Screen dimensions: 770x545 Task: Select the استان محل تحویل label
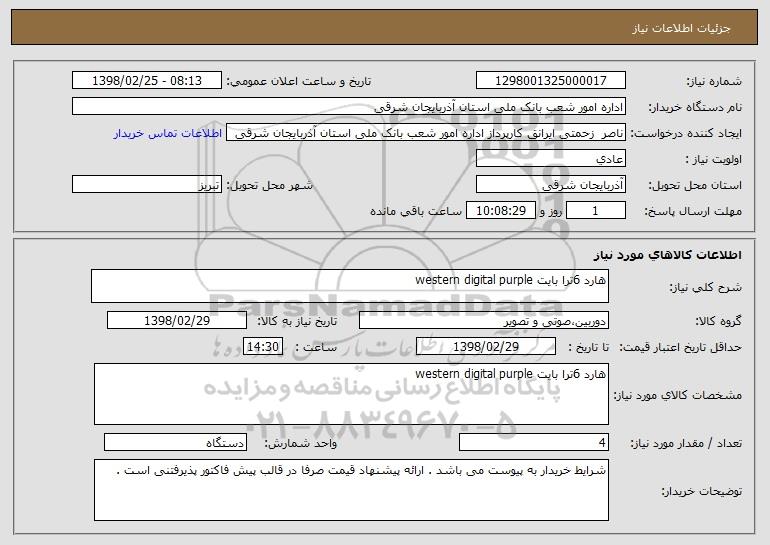coord(695,186)
